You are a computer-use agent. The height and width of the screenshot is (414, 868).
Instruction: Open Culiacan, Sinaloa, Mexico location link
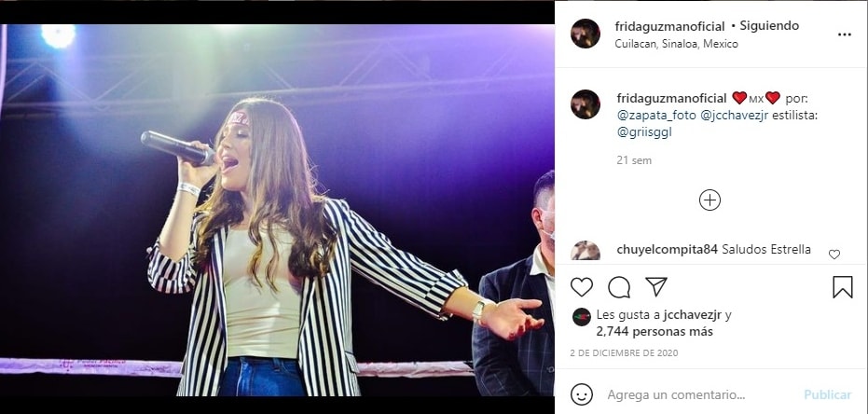tap(677, 44)
